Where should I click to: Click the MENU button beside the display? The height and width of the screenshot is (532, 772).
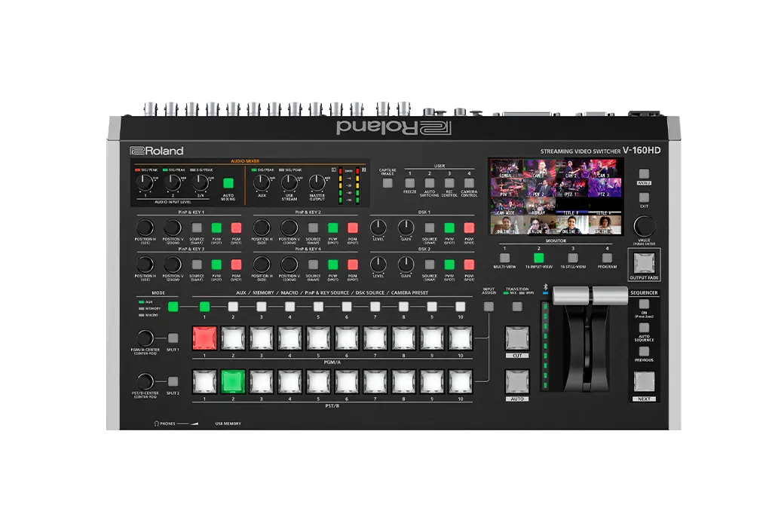(644, 174)
